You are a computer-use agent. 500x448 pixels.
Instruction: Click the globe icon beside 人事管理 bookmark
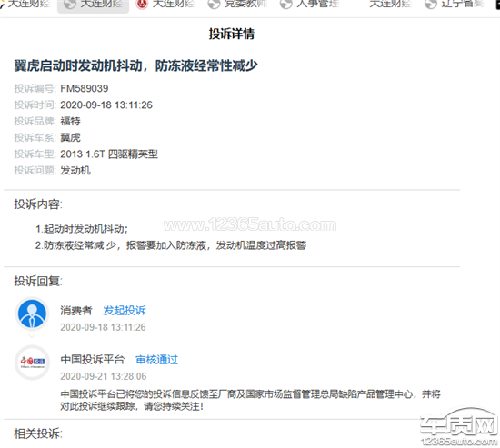(x=286, y=5)
